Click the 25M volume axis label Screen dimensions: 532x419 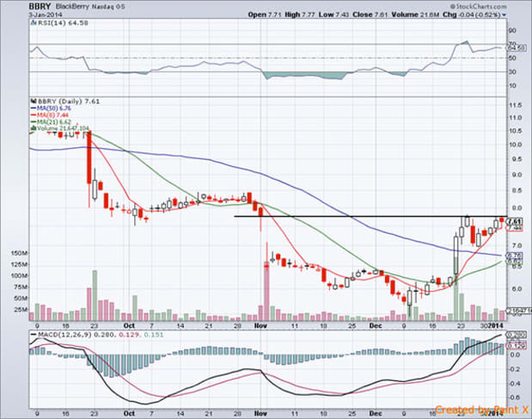coord(21,310)
